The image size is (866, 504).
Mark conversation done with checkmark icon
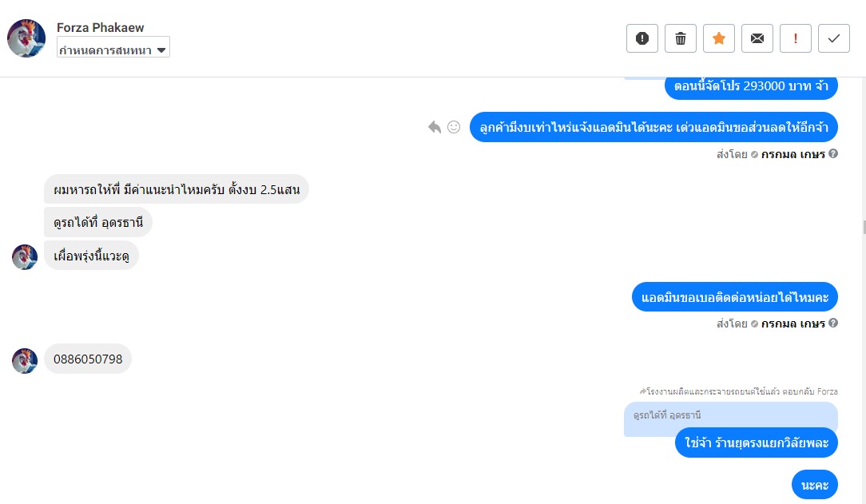pyautogui.click(x=834, y=38)
